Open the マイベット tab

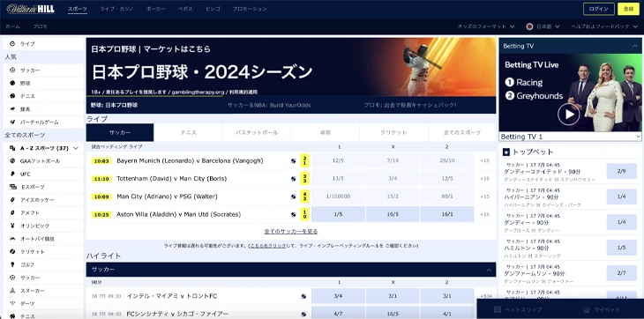point(602,309)
